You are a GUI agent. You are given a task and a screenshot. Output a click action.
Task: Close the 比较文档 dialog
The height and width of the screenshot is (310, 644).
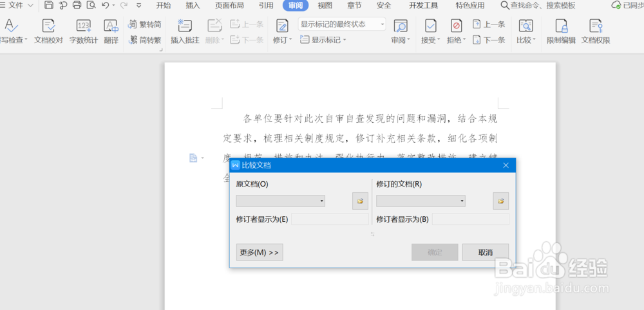click(x=506, y=165)
